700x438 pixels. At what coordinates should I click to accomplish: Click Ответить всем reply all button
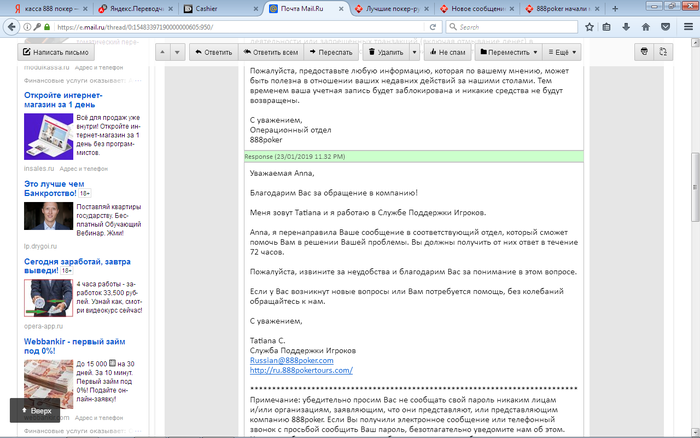click(271, 52)
